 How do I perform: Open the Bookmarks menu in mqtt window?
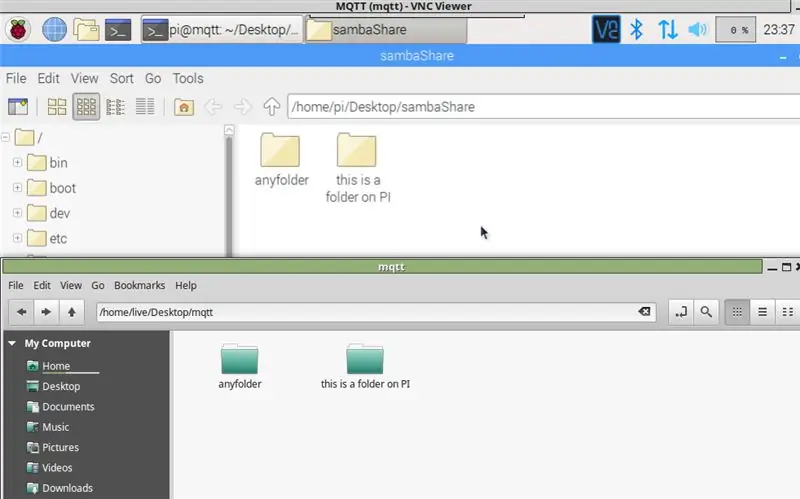(x=139, y=285)
